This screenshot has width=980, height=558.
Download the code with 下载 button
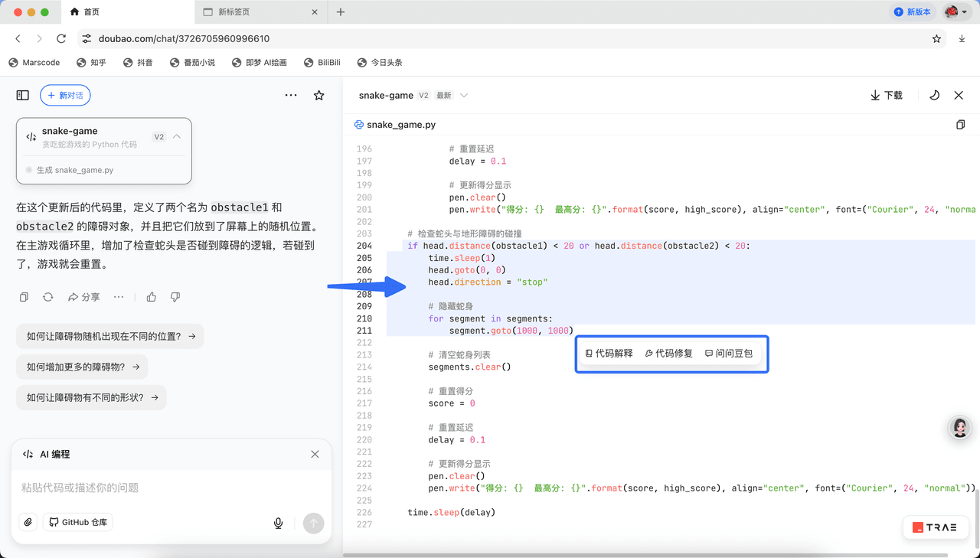coord(887,96)
